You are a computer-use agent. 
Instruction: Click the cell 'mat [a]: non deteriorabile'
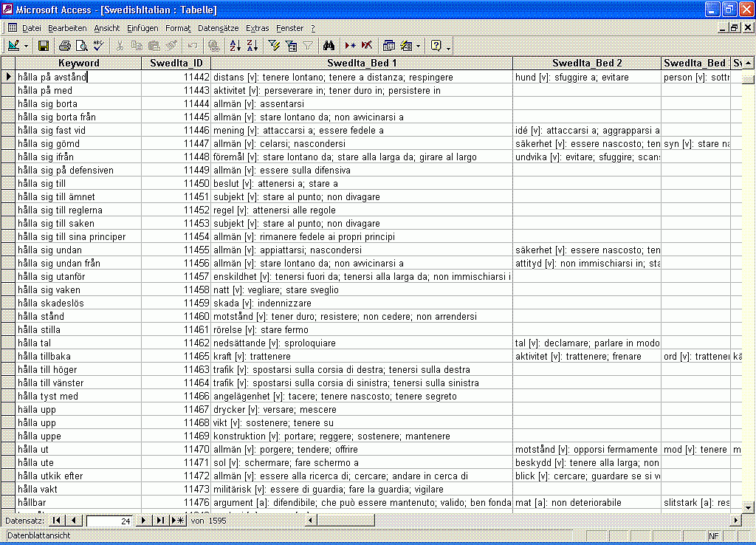587,503
